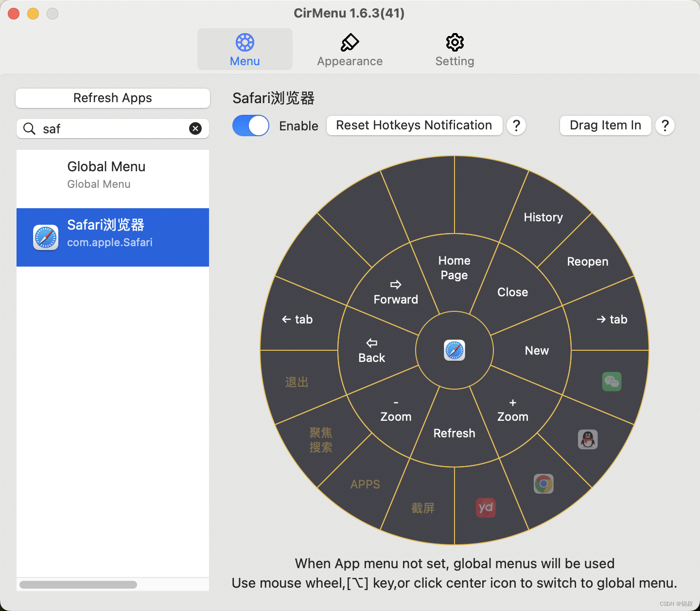Select the 退出 outer segment
700x611 pixels.
click(x=297, y=382)
